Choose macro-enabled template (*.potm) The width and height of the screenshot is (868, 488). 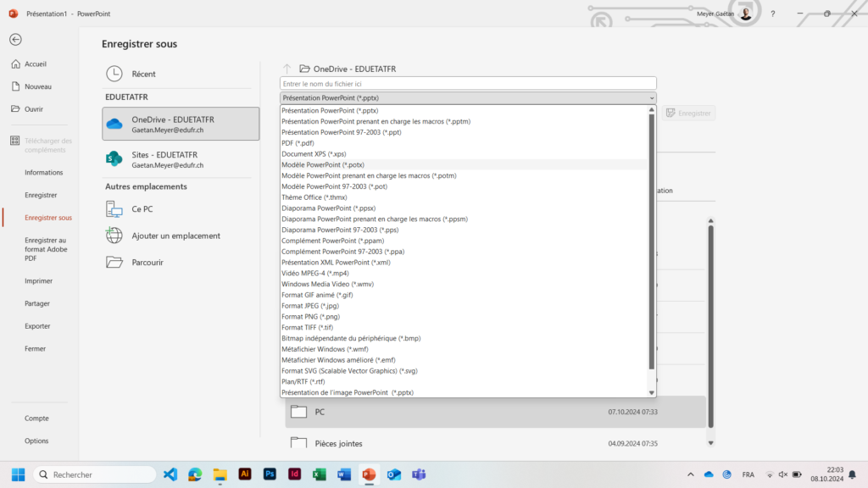[464, 176]
